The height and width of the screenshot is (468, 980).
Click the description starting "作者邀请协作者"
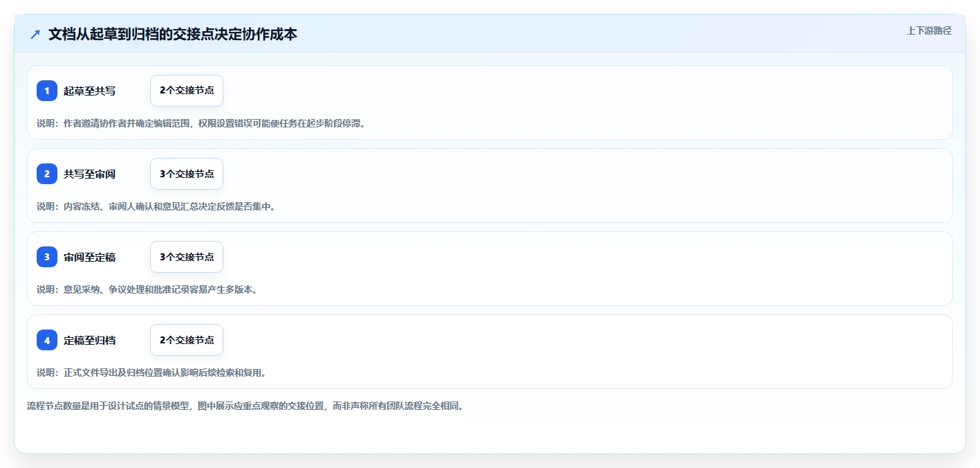[201, 123]
